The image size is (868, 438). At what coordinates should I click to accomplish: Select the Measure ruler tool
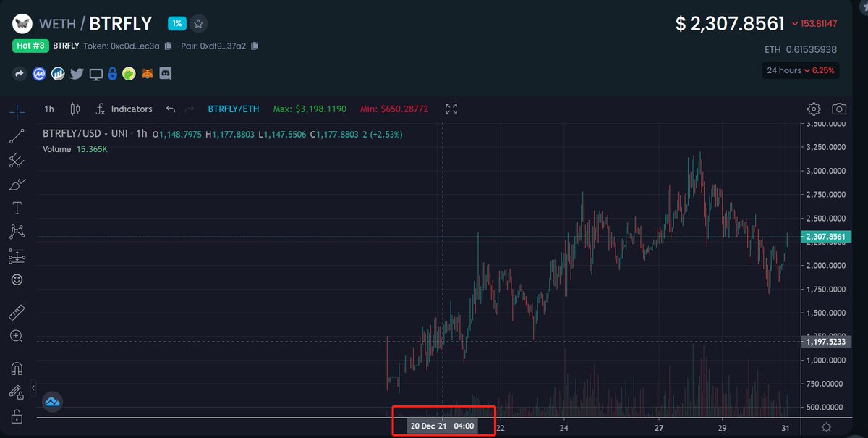(16, 311)
